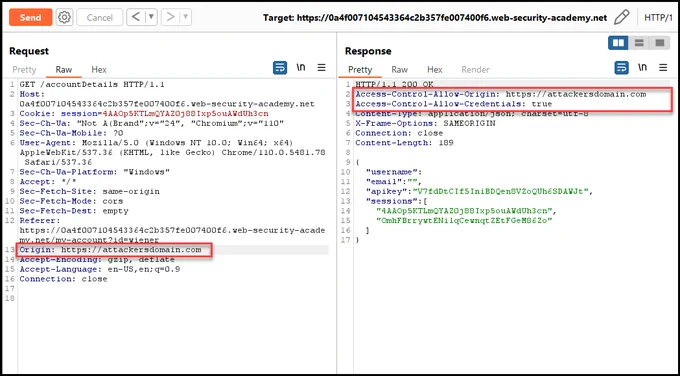The width and height of the screenshot is (680, 376).
Task: Open the Request Hex tab
Action: coord(99,69)
